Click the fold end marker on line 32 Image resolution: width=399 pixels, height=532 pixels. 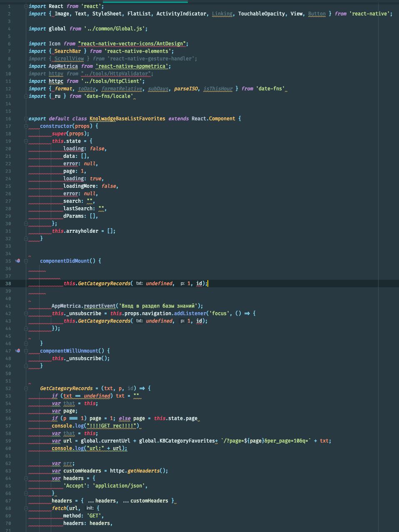[26, 239]
